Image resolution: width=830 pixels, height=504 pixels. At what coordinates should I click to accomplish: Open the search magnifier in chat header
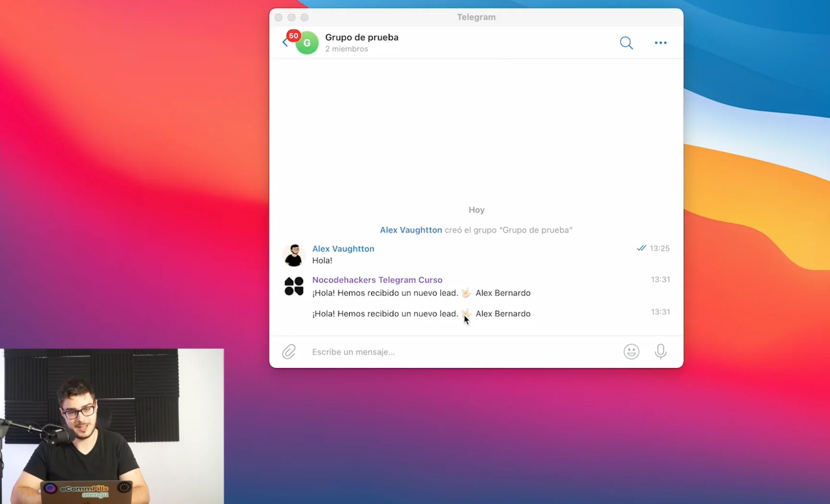click(x=626, y=43)
